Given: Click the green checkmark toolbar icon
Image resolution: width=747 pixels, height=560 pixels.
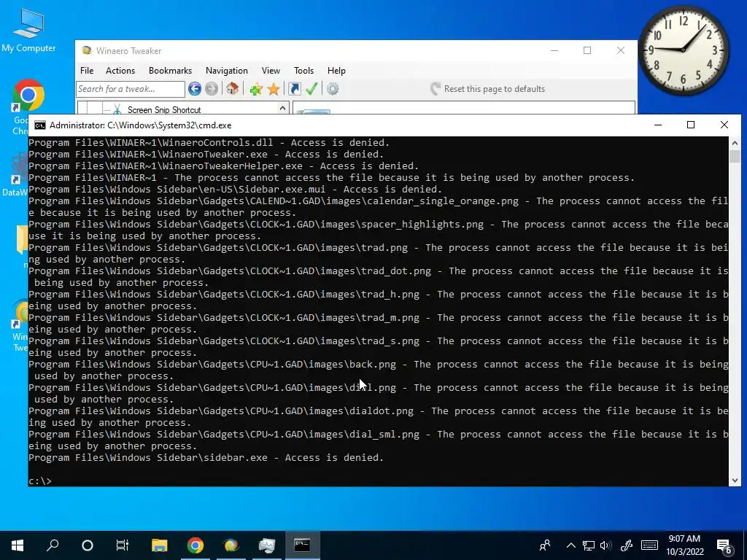Looking at the screenshot, I should point(311,88).
